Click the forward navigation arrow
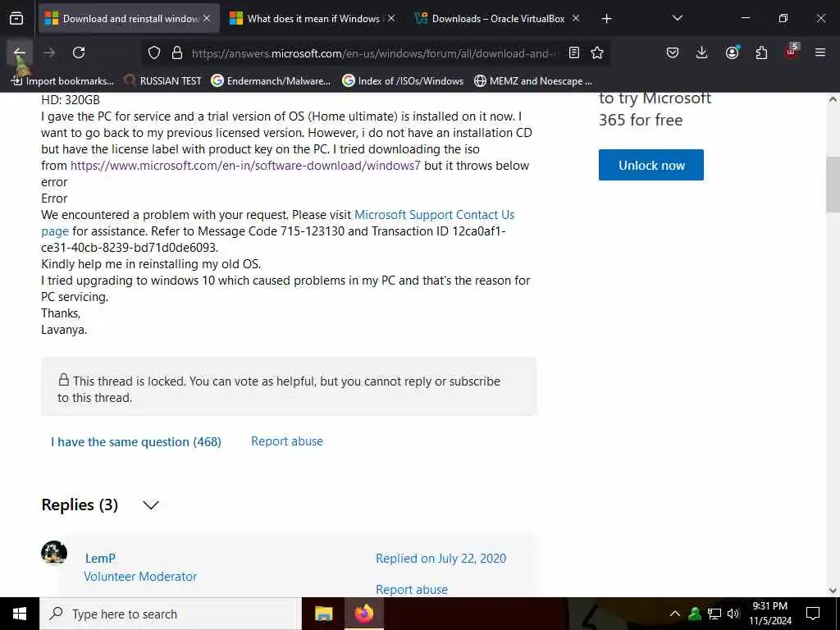Screen dimensions: 840x630 [x=49, y=52]
